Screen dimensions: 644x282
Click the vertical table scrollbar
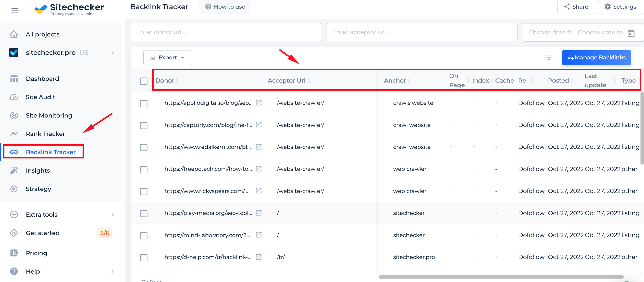pos(642,129)
